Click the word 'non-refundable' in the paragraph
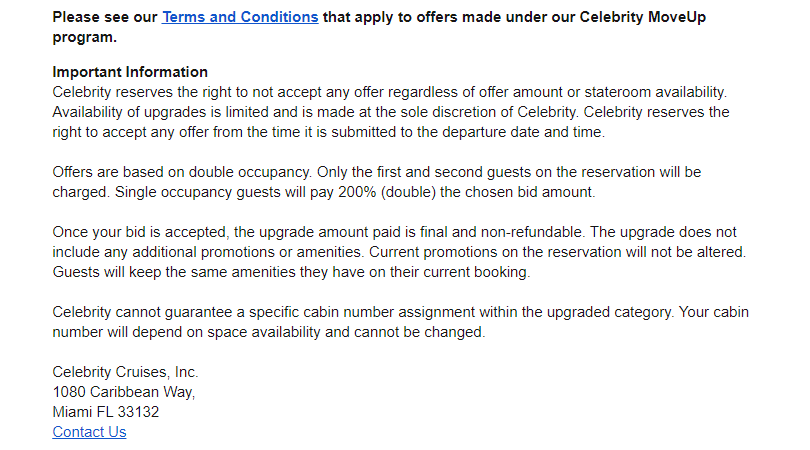The height and width of the screenshot is (450, 810). [531, 232]
